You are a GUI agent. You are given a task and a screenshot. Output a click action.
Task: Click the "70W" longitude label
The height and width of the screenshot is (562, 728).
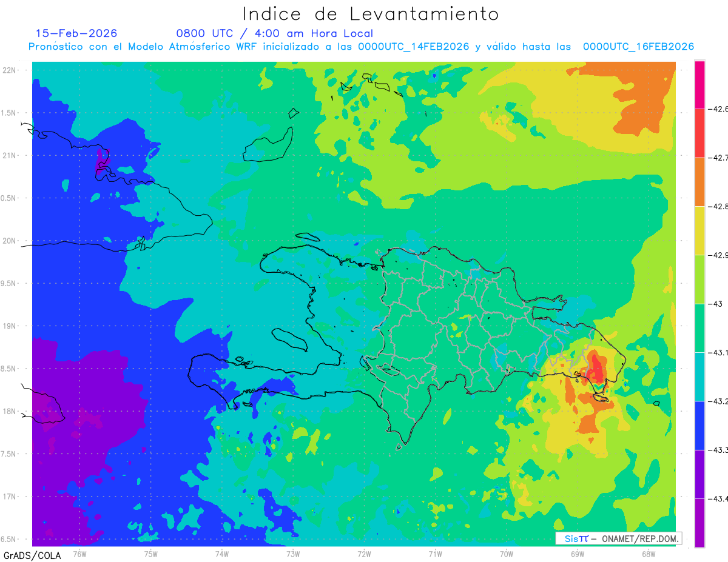tap(507, 554)
